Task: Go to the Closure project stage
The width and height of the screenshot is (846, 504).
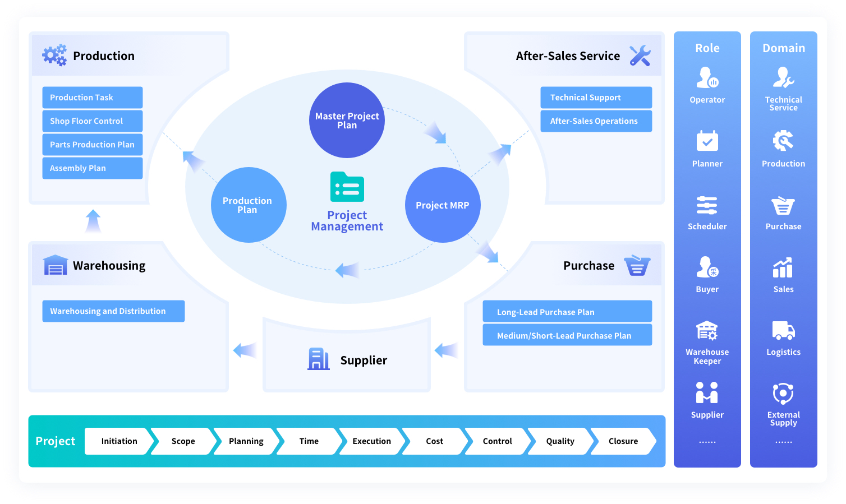Action: [x=623, y=441]
